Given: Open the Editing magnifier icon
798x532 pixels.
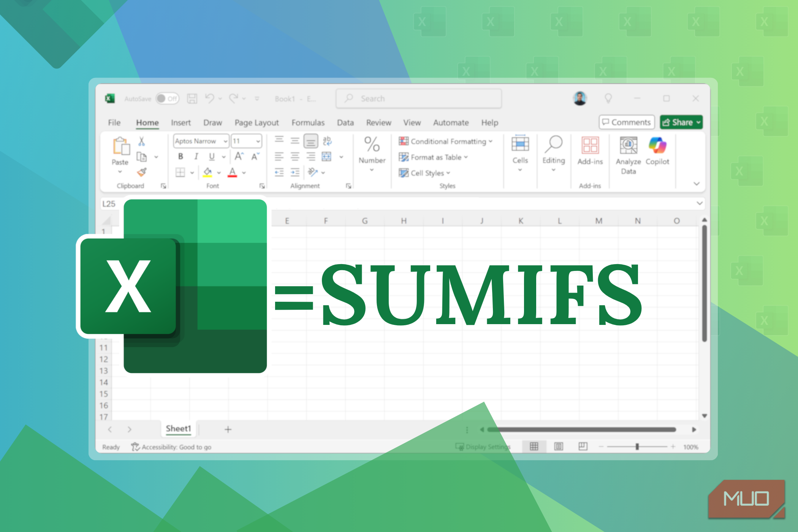Looking at the screenshot, I should click(554, 144).
